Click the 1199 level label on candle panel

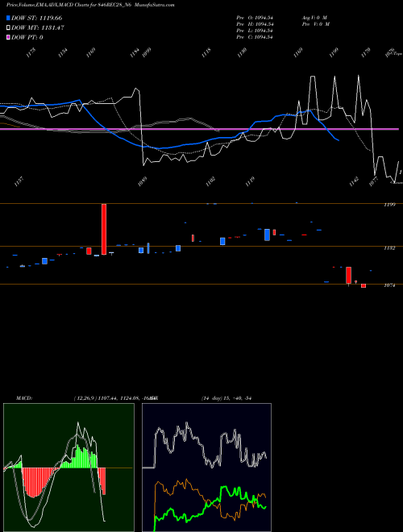coord(389,205)
